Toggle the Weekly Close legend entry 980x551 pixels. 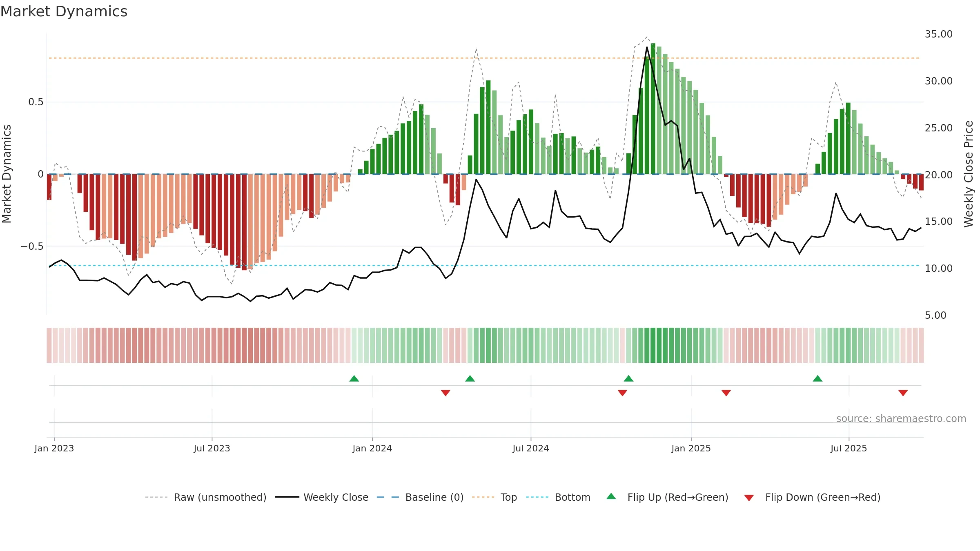[x=321, y=497]
